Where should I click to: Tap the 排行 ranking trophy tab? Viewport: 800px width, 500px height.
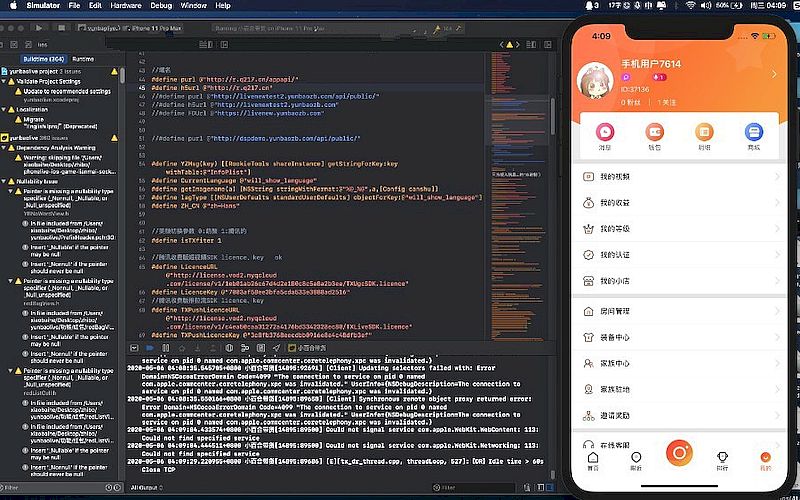722,460
